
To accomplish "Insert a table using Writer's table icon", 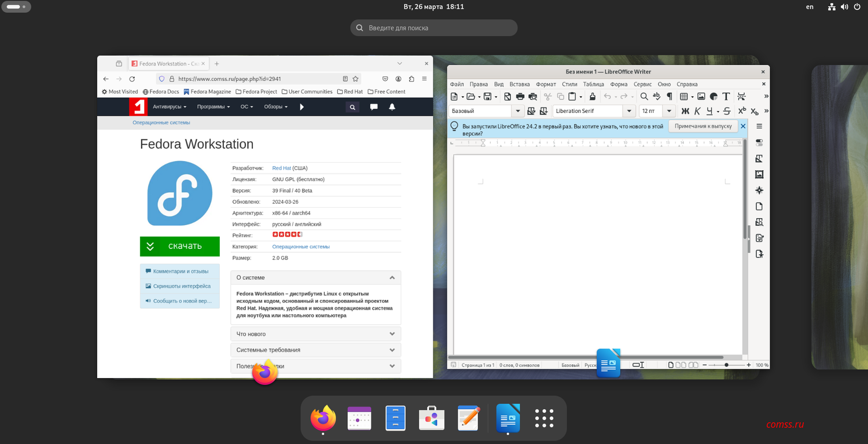I will click(683, 97).
